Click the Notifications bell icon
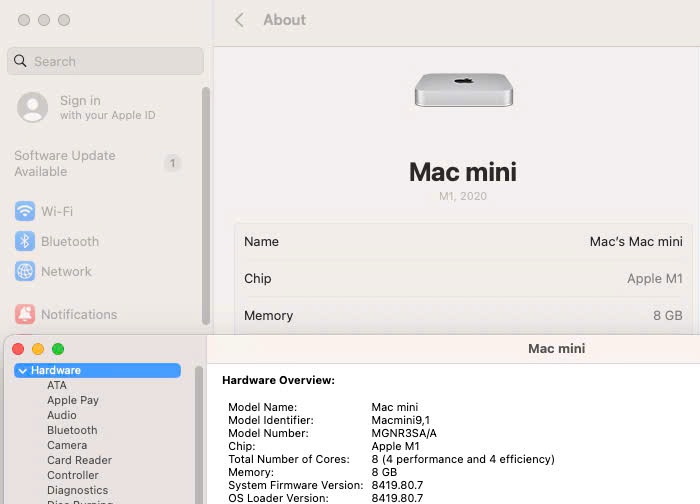Image resolution: width=700 pixels, height=504 pixels. (x=25, y=314)
